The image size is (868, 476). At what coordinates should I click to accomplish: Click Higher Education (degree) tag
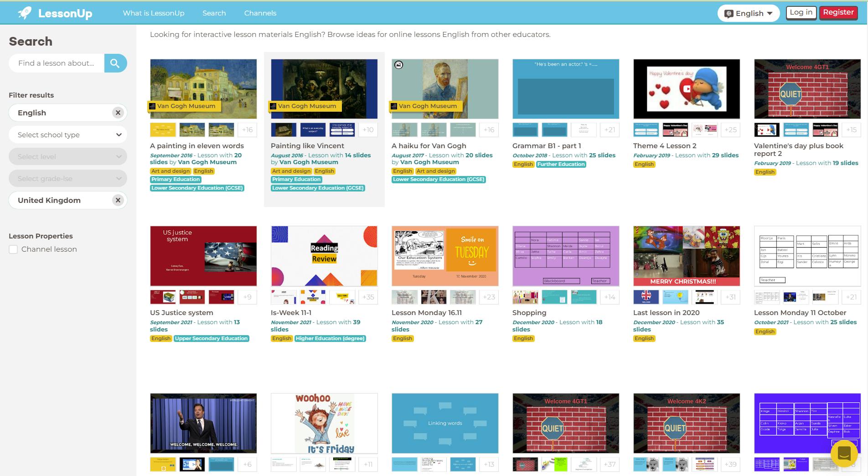coord(331,338)
